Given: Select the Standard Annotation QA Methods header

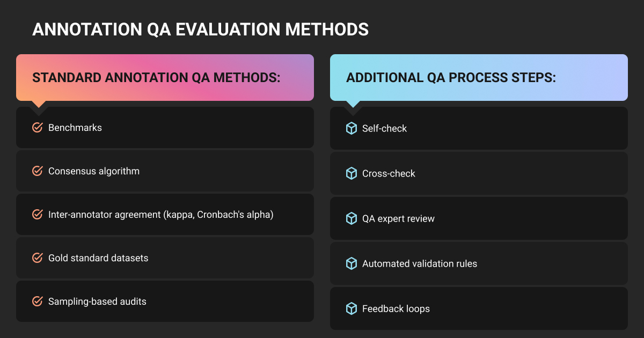Looking at the screenshot, I should click(x=157, y=78).
